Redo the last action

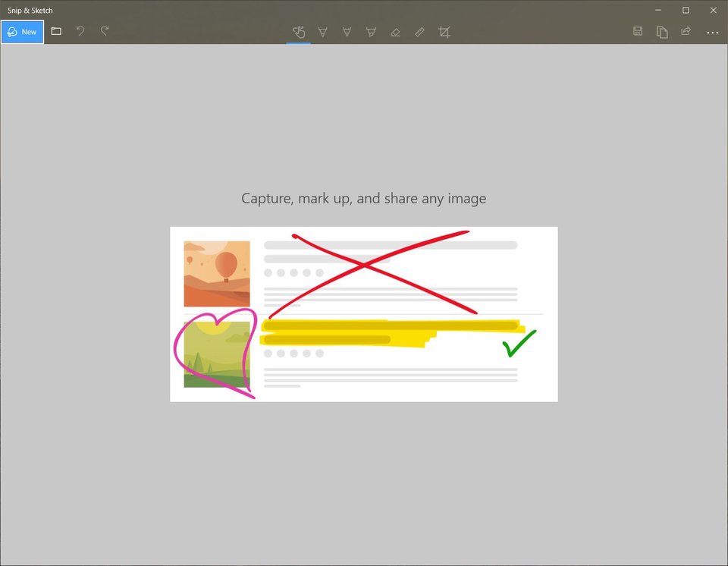(105, 31)
